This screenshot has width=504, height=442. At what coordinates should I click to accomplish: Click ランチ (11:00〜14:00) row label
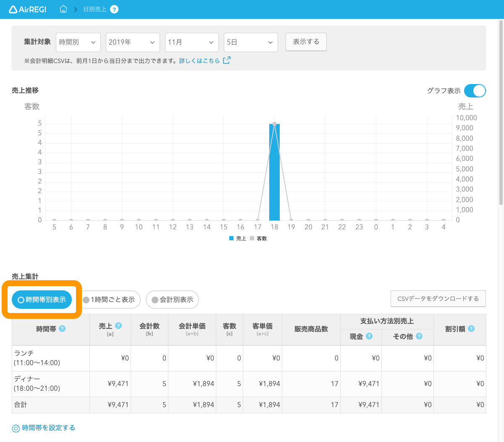37,358
